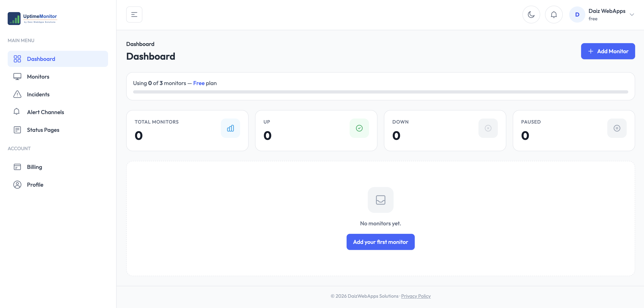
Task: Click the PAUSED card label
Action: [x=531, y=122]
